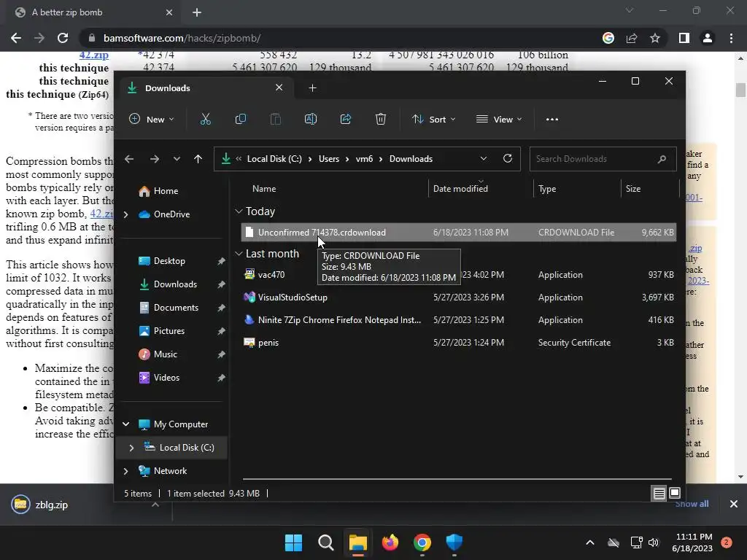Open Pictures in the navigation pane
Screen dimensions: 747x560
tap(169, 331)
